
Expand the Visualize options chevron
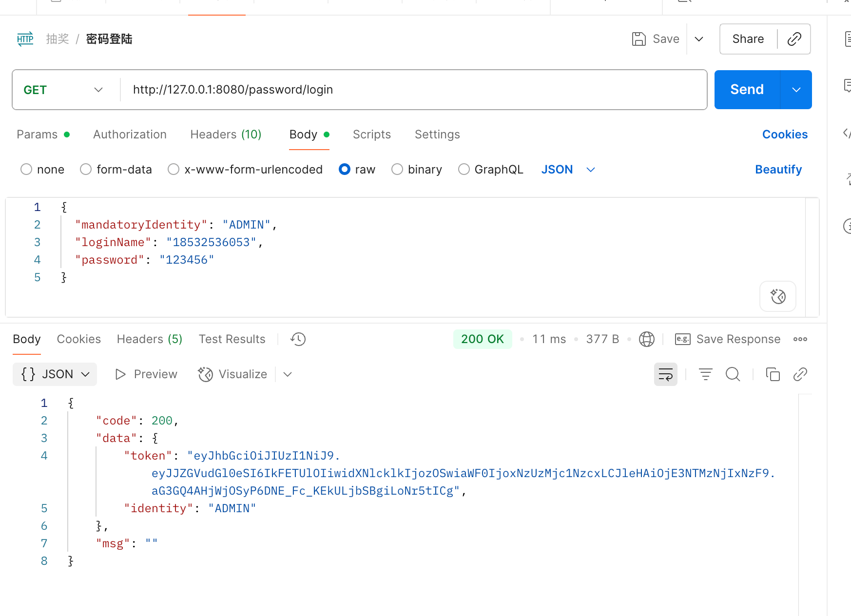click(x=288, y=374)
